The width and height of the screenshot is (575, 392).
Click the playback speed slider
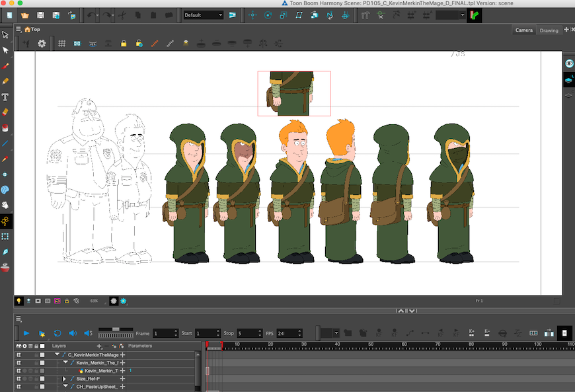tap(116, 330)
